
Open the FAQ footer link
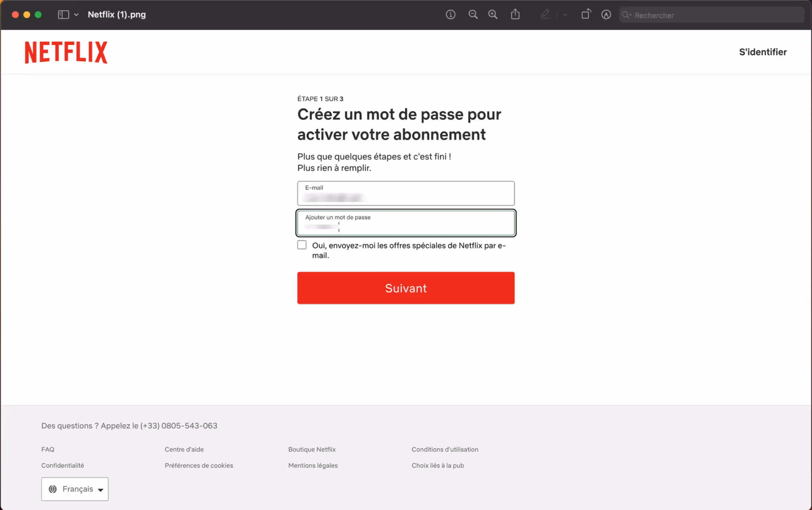[x=48, y=449]
